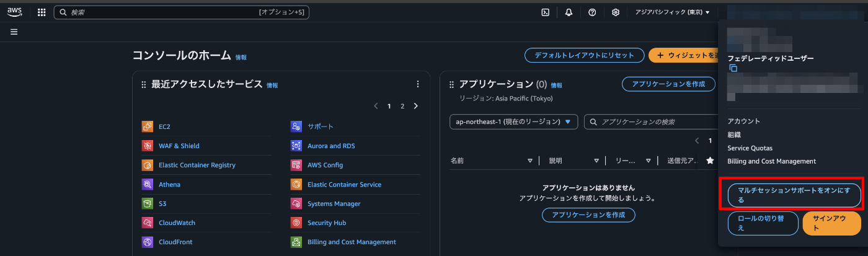Grab the アプリケーション widget drag handle
The width and height of the screenshot is (868, 256).
point(451,85)
